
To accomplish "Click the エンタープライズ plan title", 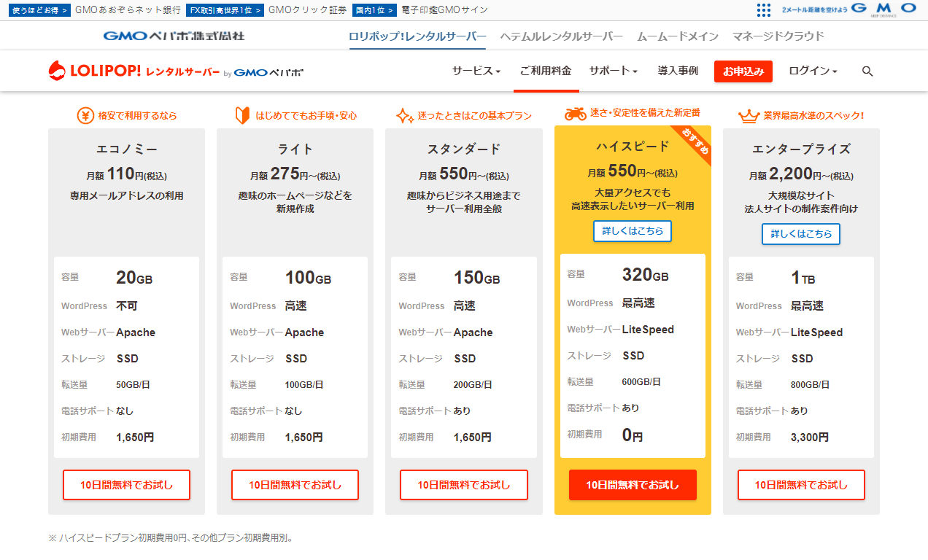I will click(801, 149).
